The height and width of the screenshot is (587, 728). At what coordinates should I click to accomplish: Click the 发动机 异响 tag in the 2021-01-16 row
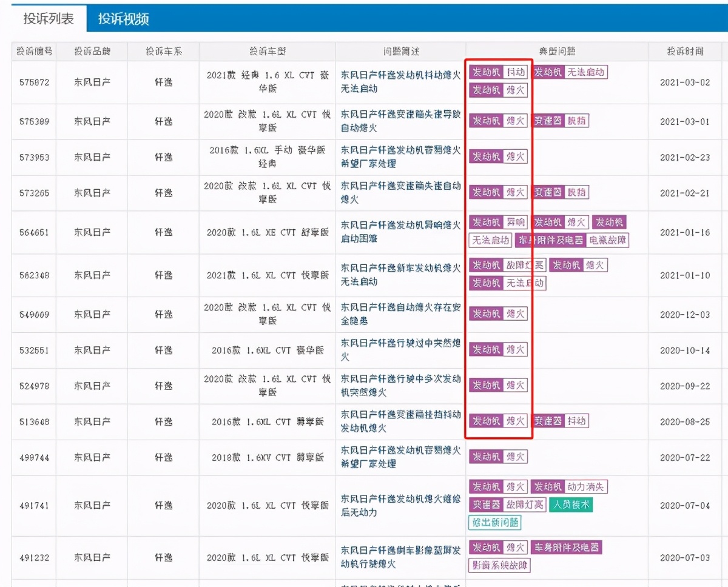coord(499,222)
